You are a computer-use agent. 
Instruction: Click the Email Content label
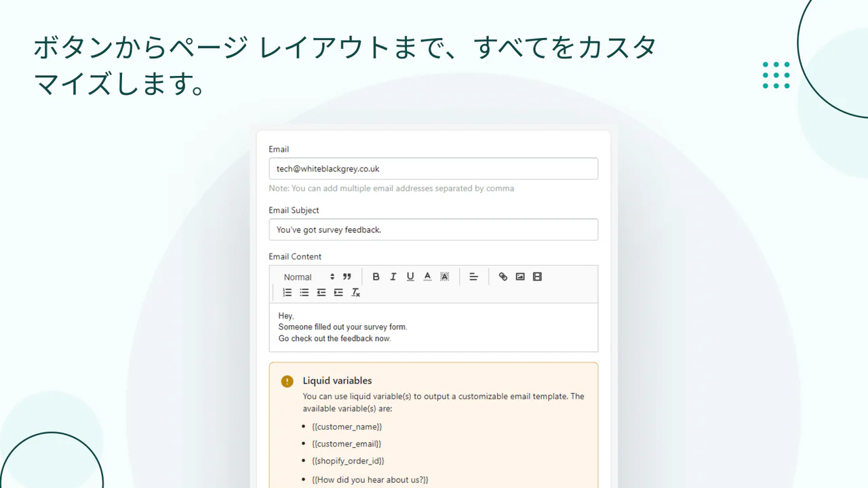pos(295,257)
